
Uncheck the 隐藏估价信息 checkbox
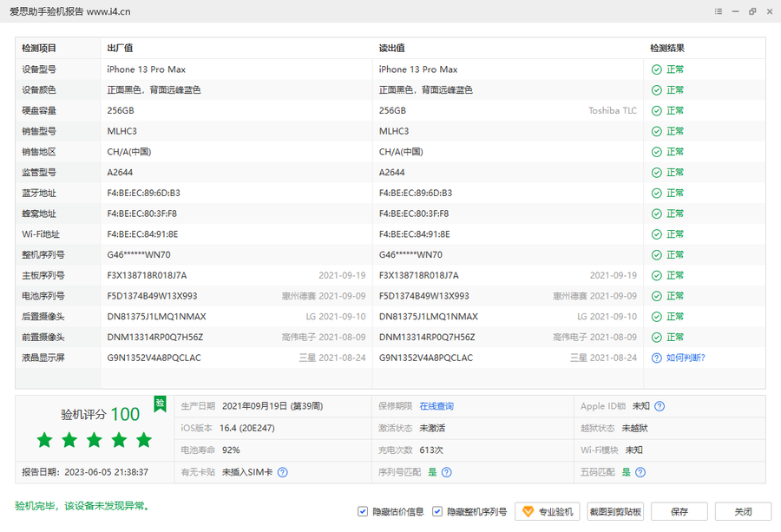[363, 512]
